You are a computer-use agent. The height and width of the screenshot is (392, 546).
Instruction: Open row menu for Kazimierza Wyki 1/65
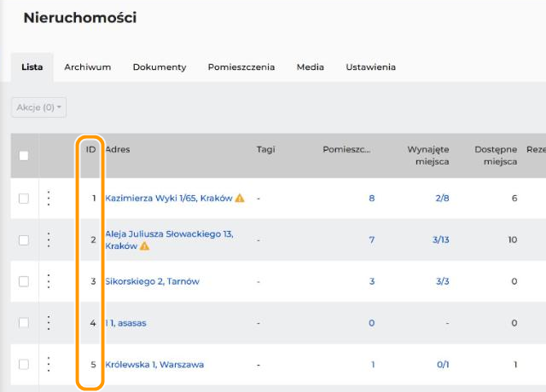pos(49,199)
